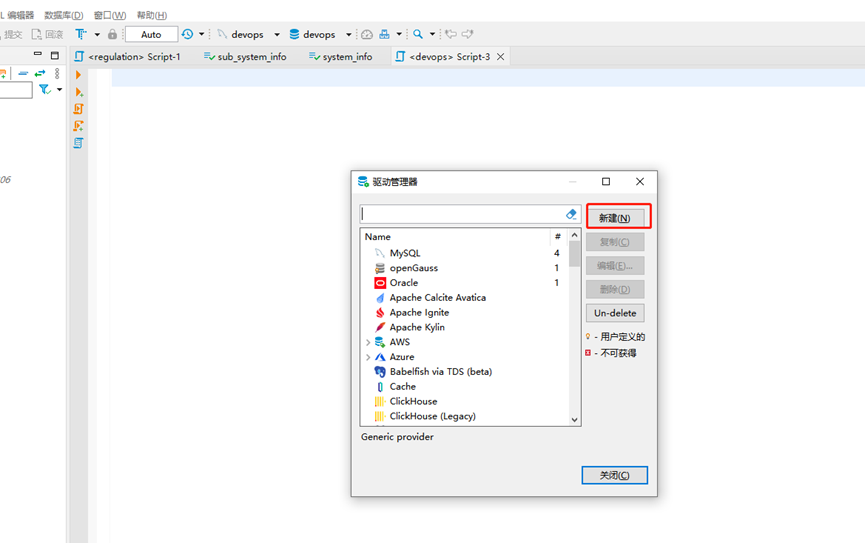
Task: Click the 删除(D) button
Action: click(615, 289)
